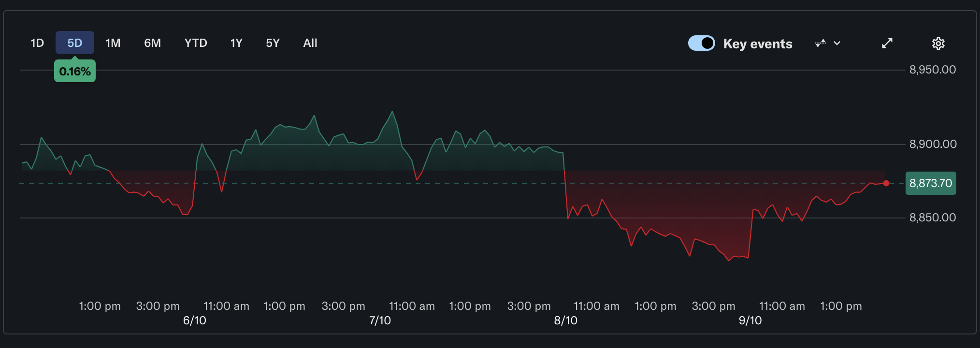Choose the 5Y time range

tap(273, 43)
